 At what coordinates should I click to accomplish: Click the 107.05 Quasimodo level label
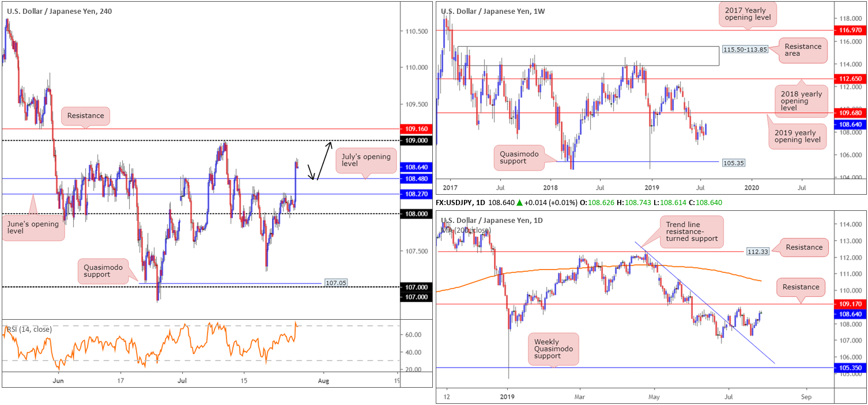click(x=335, y=283)
